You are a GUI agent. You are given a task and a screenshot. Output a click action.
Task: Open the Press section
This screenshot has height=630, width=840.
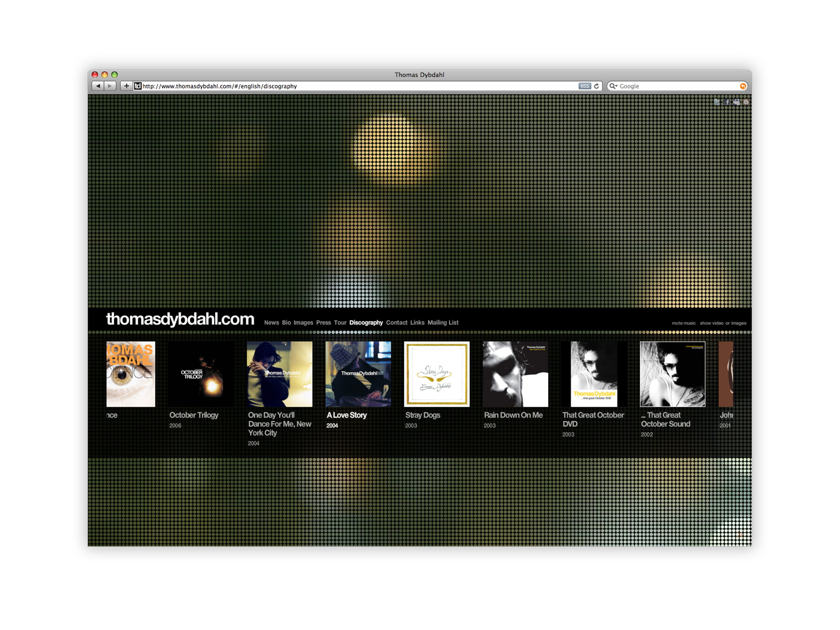pyautogui.click(x=323, y=322)
